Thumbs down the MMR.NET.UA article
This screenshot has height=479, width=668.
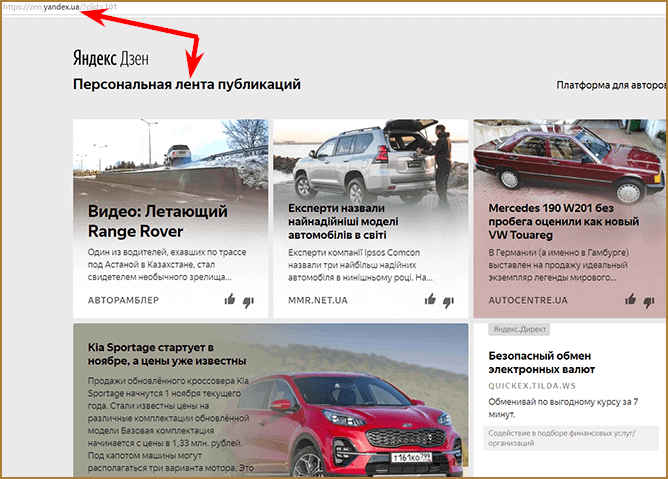[449, 302]
